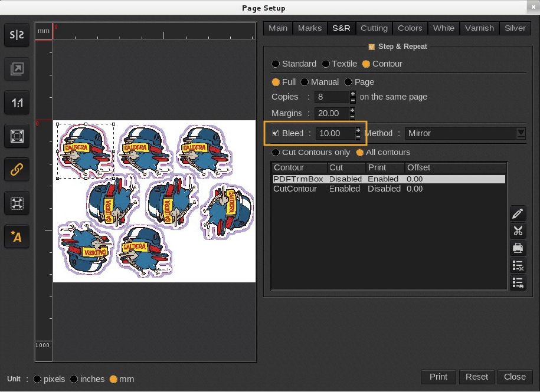Select All contours option
The height and width of the screenshot is (392, 540).
360,152
